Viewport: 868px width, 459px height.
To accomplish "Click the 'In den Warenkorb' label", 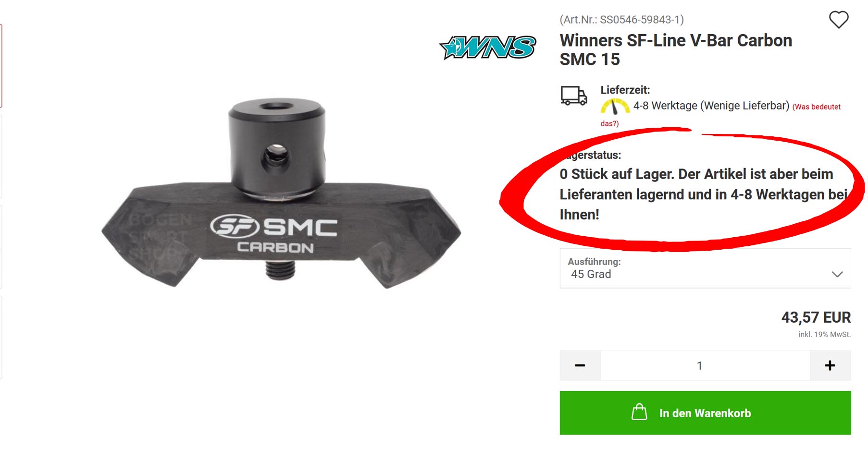I will 705,413.
